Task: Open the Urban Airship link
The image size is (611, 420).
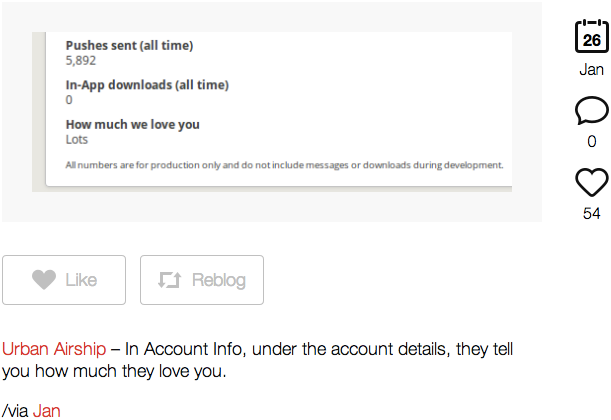Action: click(x=54, y=349)
